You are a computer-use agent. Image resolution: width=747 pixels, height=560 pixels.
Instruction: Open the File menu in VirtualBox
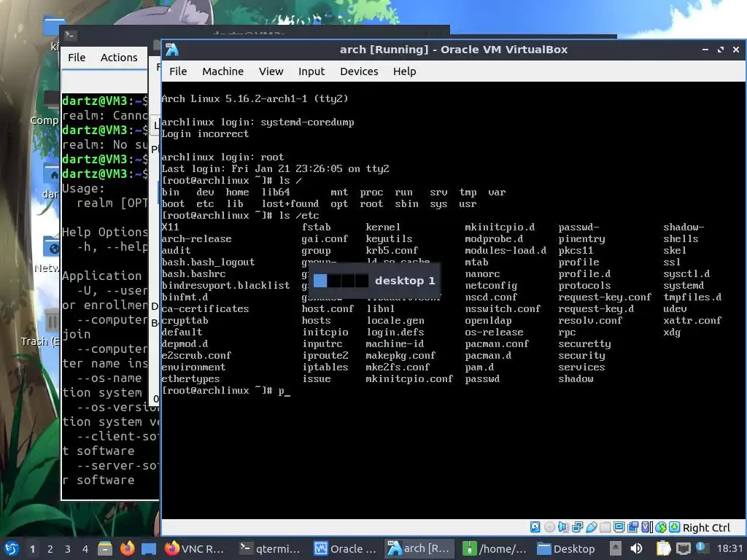tap(178, 71)
